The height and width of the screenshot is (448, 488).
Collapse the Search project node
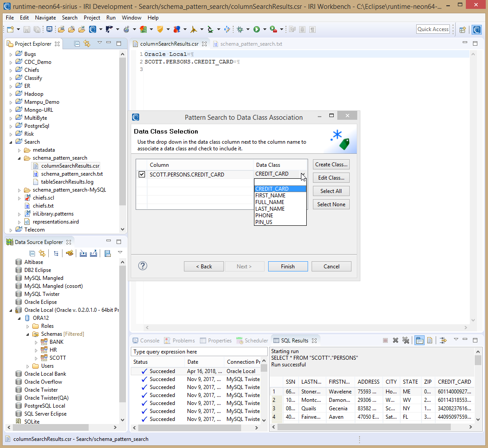coord(11,142)
